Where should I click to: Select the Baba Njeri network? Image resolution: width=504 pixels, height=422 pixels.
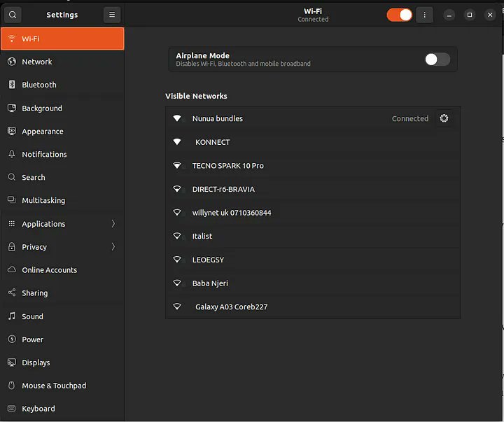(313, 283)
